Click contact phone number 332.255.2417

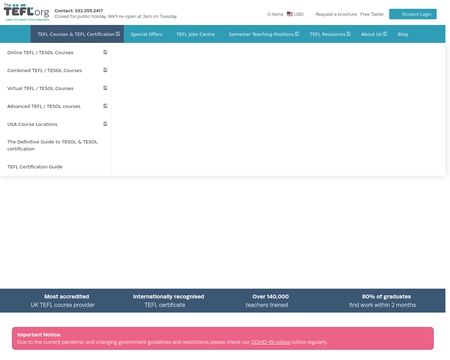coord(88,11)
